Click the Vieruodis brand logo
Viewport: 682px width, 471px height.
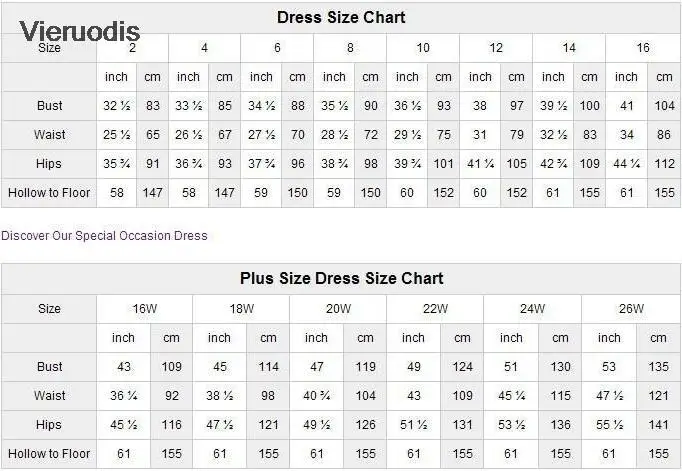[80, 31]
